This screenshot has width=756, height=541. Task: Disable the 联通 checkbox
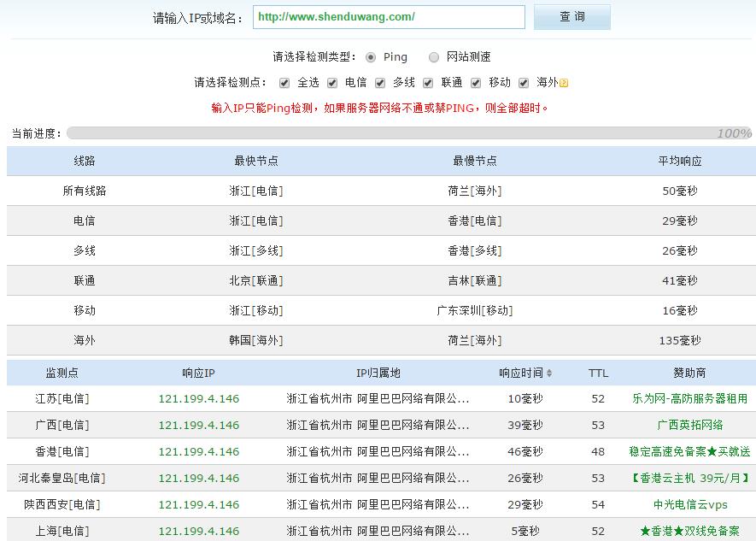coord(428,83)
